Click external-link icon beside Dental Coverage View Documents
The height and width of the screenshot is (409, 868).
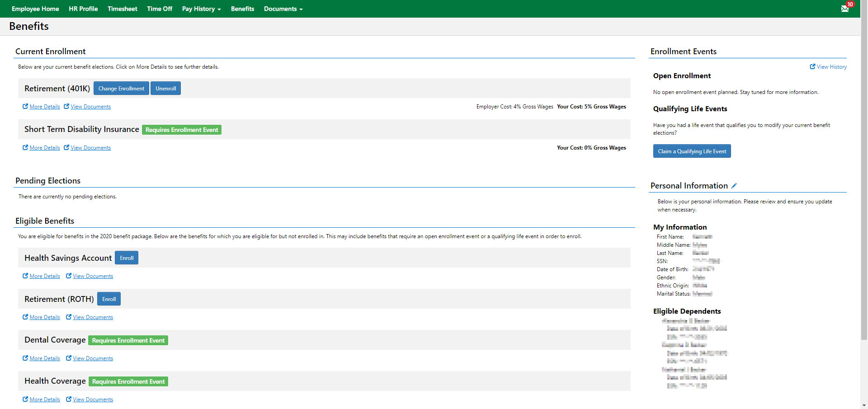click(x=69, y=358)
